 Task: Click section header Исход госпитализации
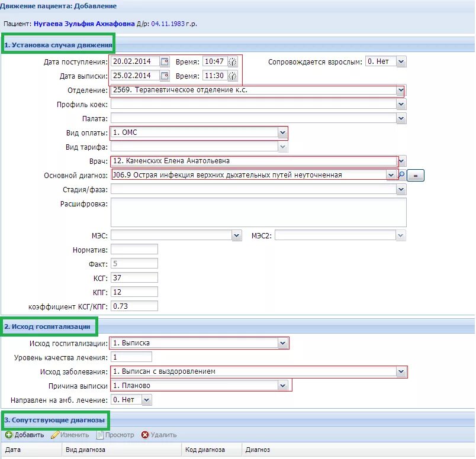(47, 327)
